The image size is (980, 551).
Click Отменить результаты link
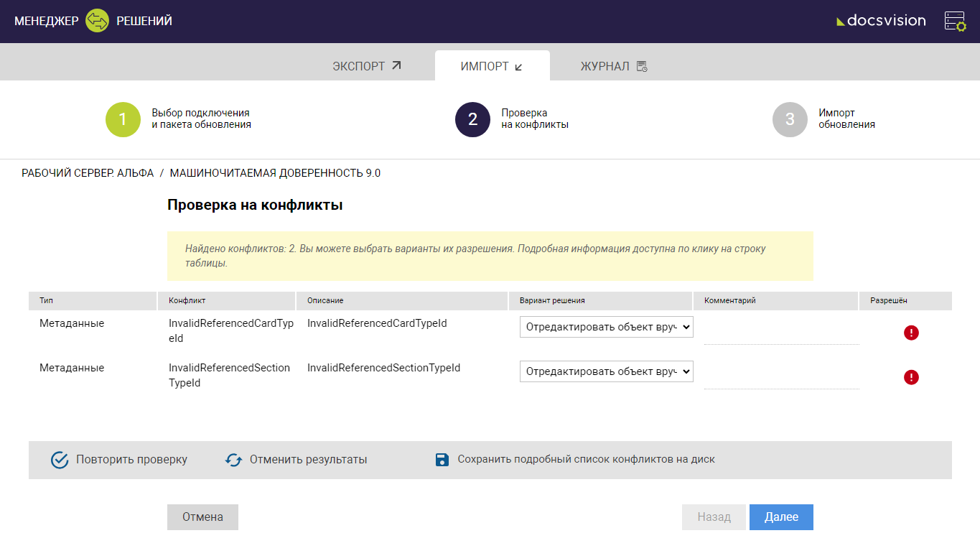[308, 460]
